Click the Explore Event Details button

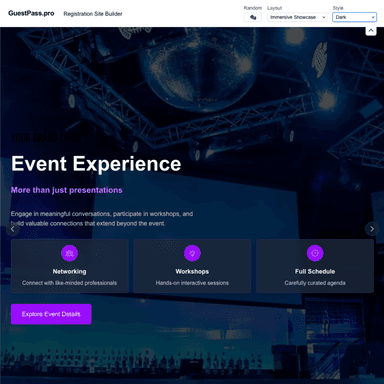click(x=51, y=314)
